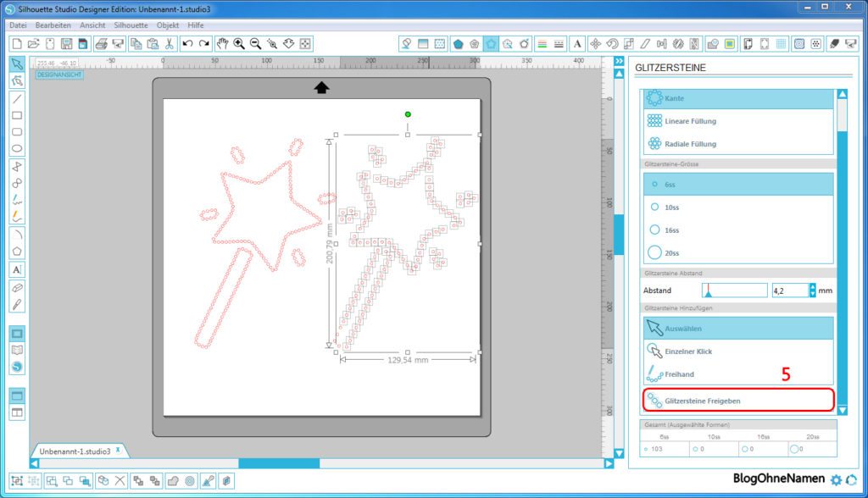Click Glitzersteine Freigeben button

(737, 400)
